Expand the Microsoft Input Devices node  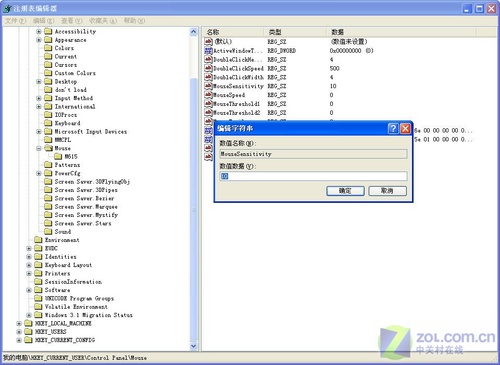(x=39, y=131)
